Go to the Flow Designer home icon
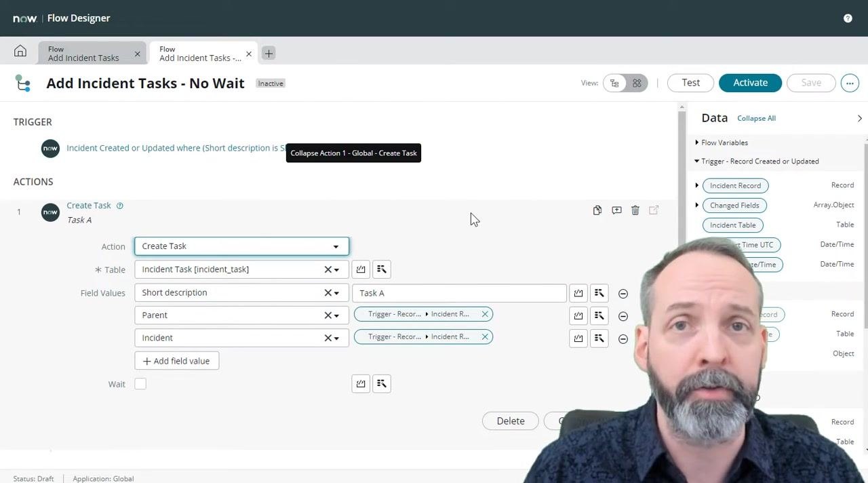The height and width of the screenshot is (483, 868). (20, 52)
